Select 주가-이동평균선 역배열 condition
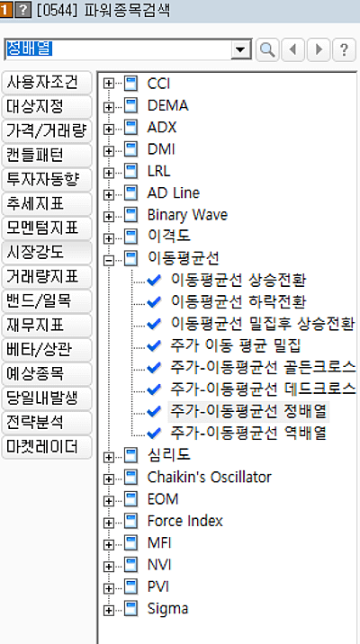This screenshot has height=644, width=360. click(248, 434)
